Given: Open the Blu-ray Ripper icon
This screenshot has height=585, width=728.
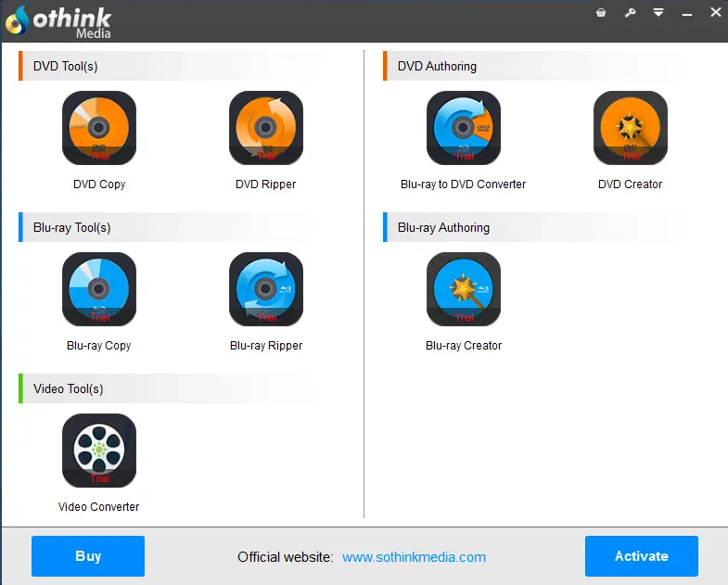Looking at the screenshot, I should [266, 290].
